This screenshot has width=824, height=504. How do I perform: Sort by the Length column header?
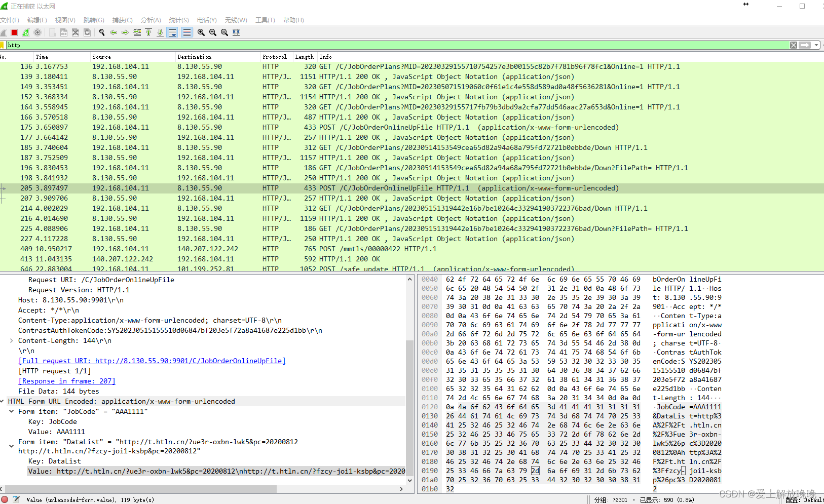(x=305, y=57)
